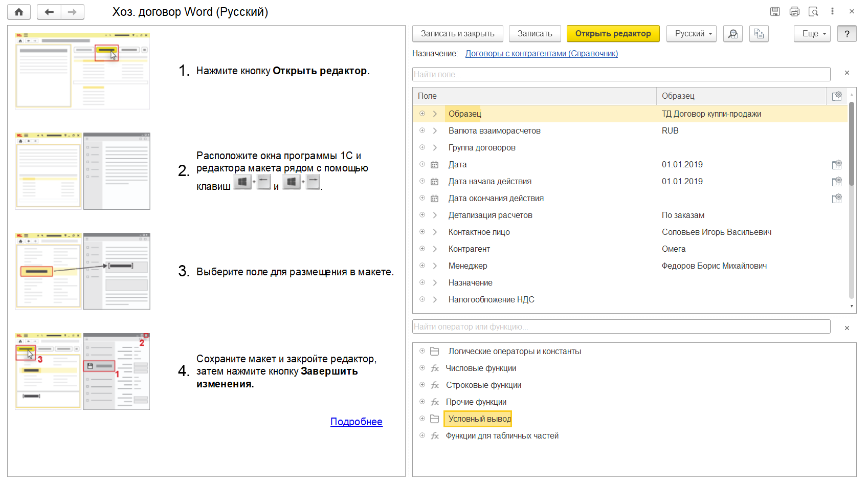
Task: Click the magnifier sample icon button
Action: (733, 34)
